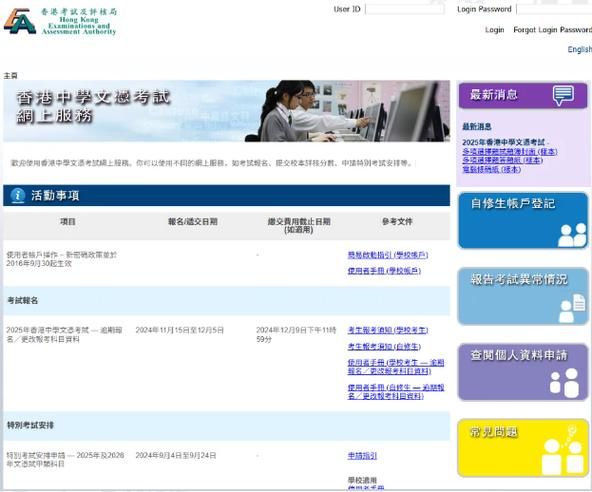The height and width of the screenshot is (492, 592).
Task: Open the 使用者手冊 (學校考生 — 逾期報名) link
Action: coord(396,367)
